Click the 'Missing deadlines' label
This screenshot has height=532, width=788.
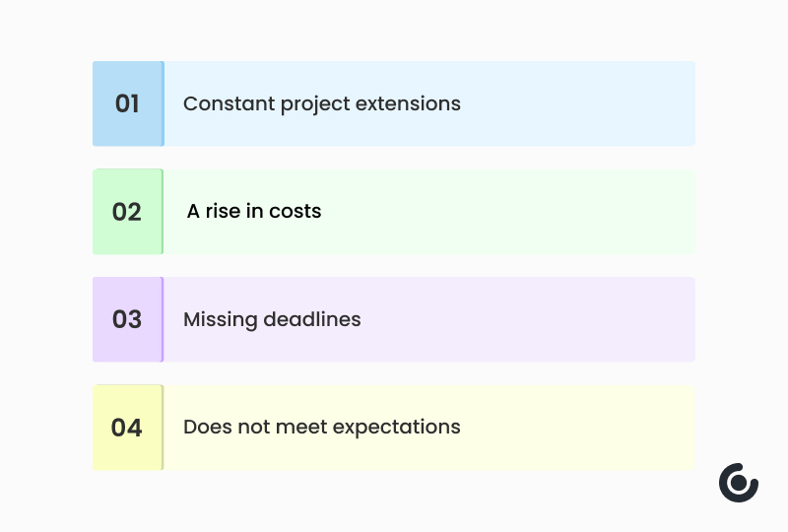tap(272, 320)
